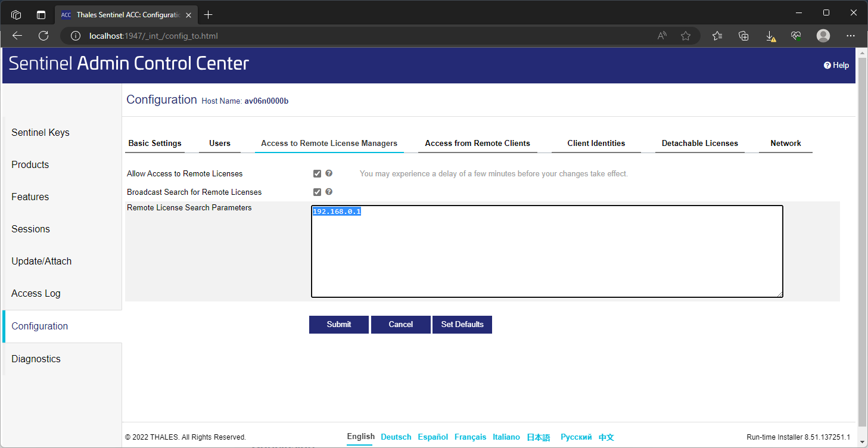The width and height of the screenshot is (868, 448).
Task: Open the Detachable Licenses tab
Action: click(x=699, y=144)
